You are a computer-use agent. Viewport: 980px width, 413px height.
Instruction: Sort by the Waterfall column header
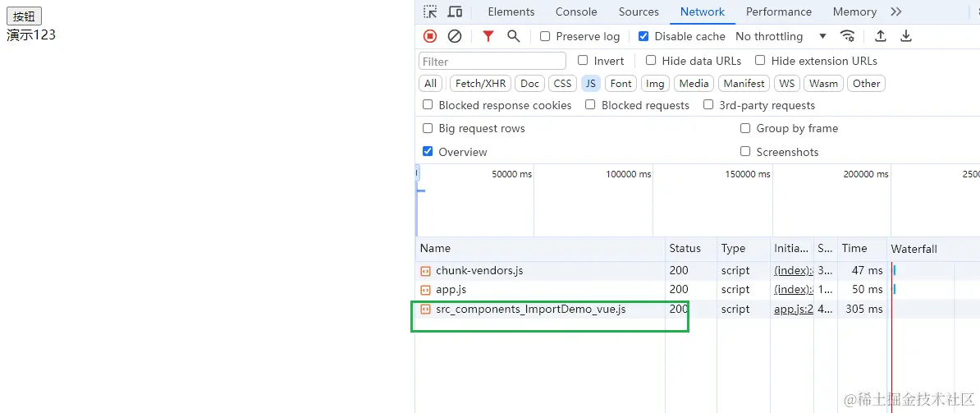point(934,248)
